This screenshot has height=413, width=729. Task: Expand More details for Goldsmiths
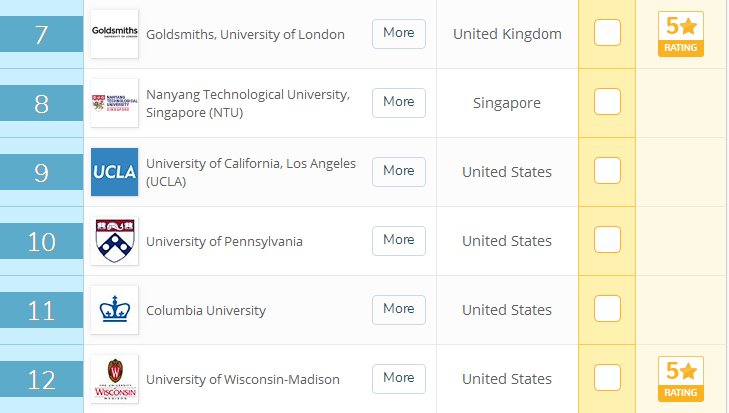(x=398, y=33)
